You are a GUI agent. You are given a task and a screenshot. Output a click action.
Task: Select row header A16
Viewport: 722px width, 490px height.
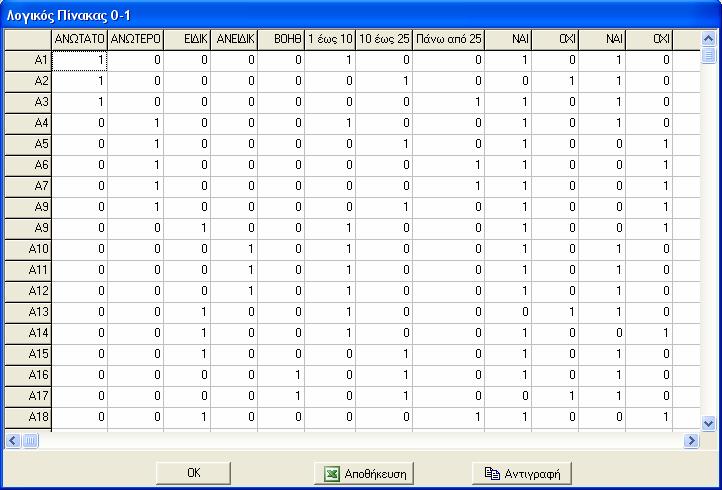click(28, 376)
